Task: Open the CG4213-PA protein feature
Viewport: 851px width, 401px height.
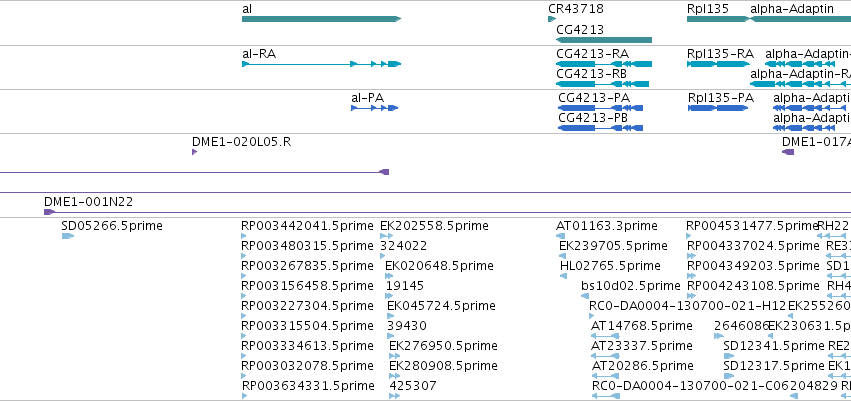Action: pos(601,108)
